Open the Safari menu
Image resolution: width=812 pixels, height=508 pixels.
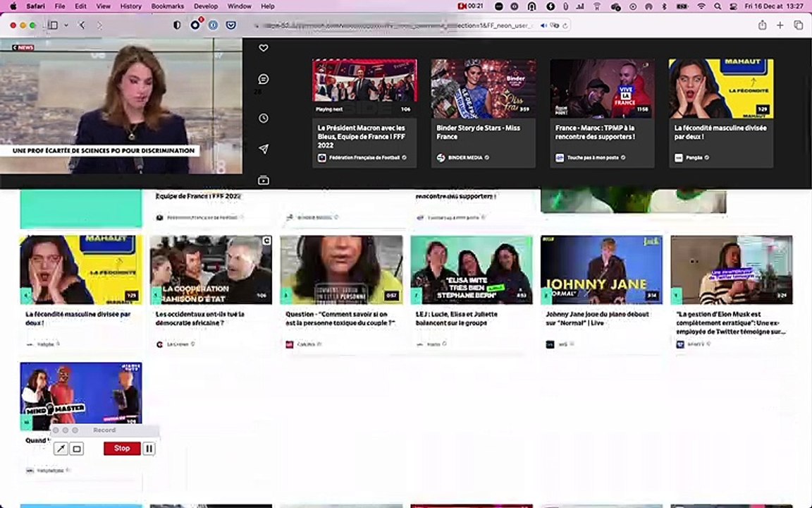[35, 6]
